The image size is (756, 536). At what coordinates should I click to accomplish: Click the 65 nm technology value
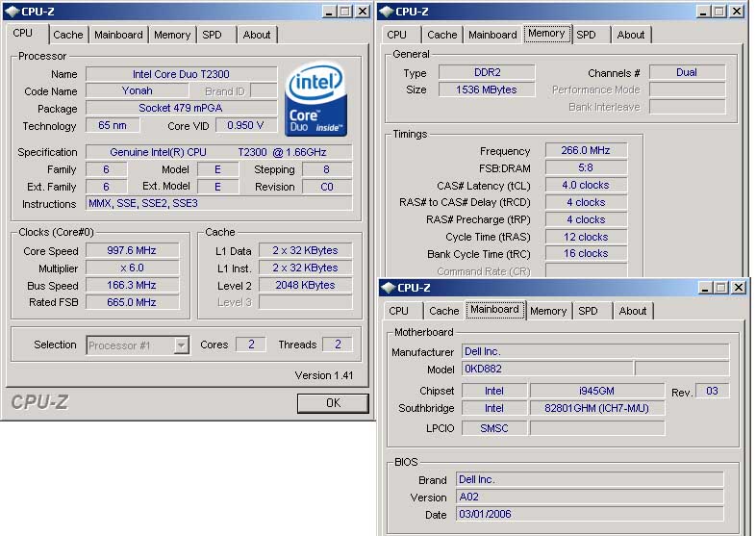tap(113, 125)
